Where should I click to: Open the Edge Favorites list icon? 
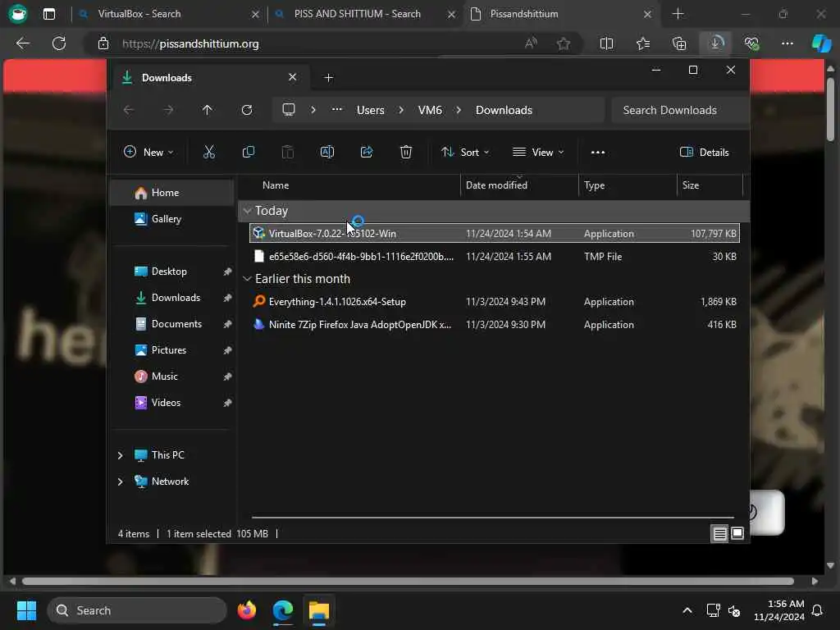tap(643, 43)
